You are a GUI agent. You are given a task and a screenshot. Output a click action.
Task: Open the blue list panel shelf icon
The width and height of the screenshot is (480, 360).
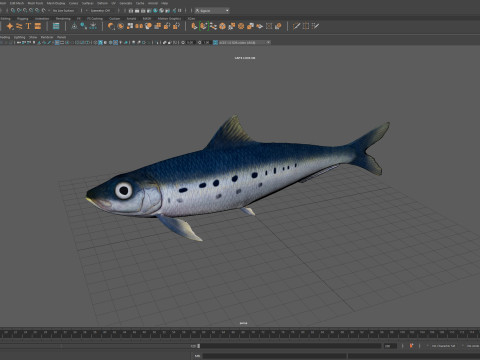pyautogui.click(x=56, y=26)
